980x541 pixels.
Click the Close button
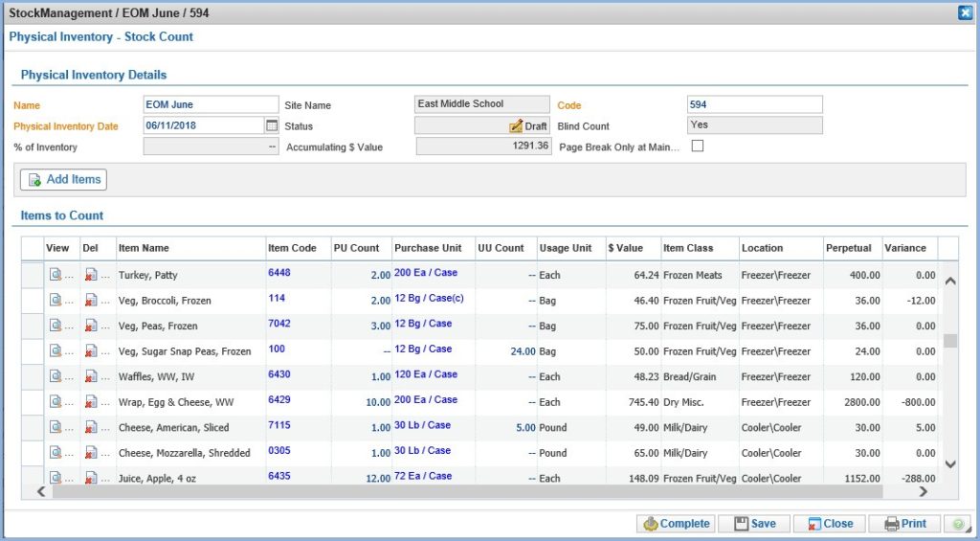click(x=830, y=524)
